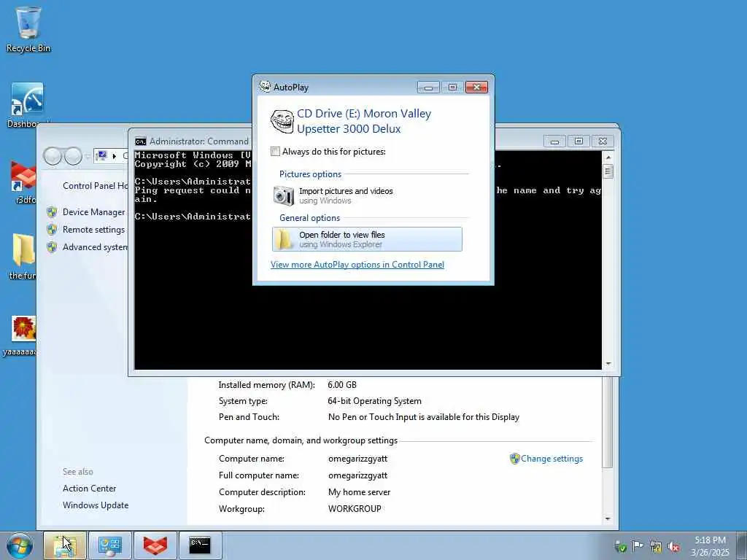Select the 'My home server' description text

[359, 492]
